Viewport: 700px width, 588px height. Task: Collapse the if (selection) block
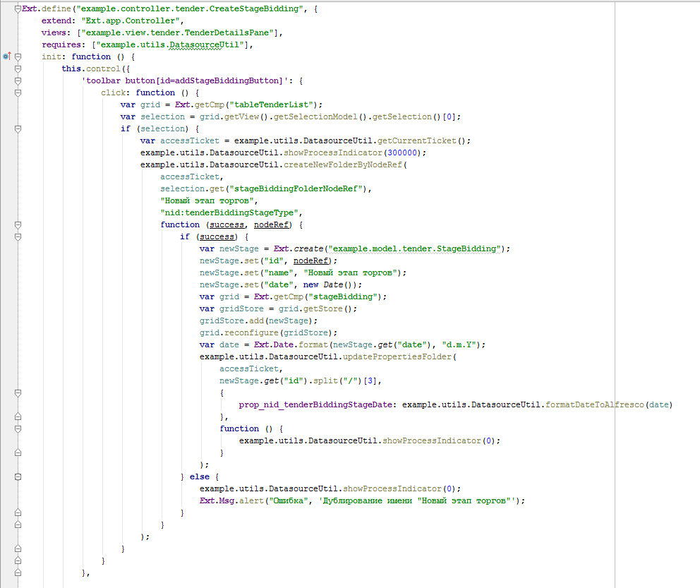pyautogui.click(x=18, y=129)
